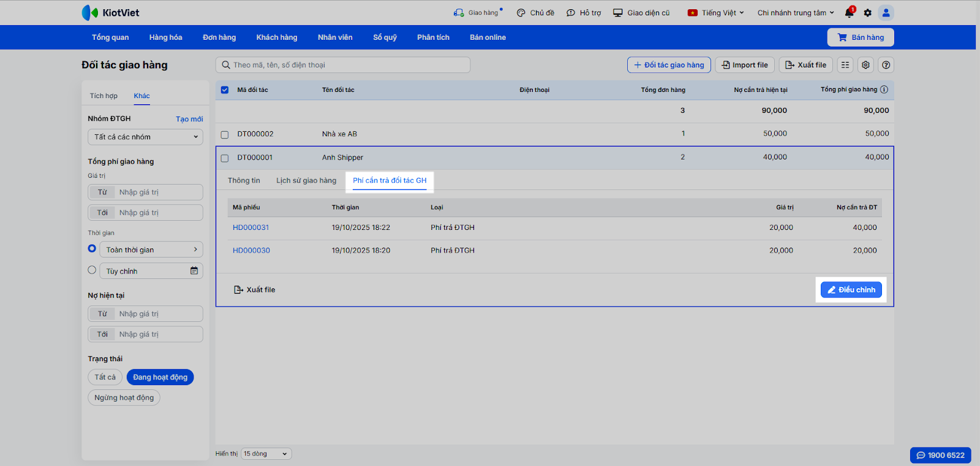Click the help question mark icon
This screenshot has height=466, width=980.
886,65
